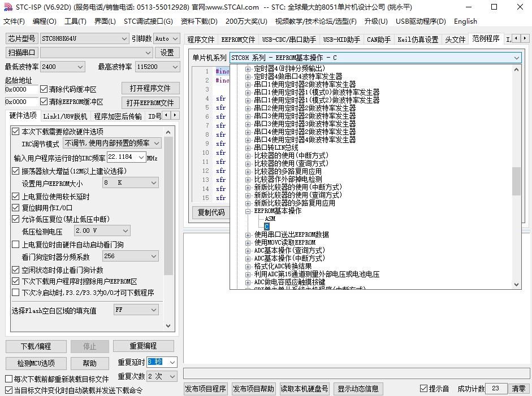Toggle 下次下载用户程序时擦除用户EEPROM区
The height and width of the screenshot is (396, 532).
[16, 281]
